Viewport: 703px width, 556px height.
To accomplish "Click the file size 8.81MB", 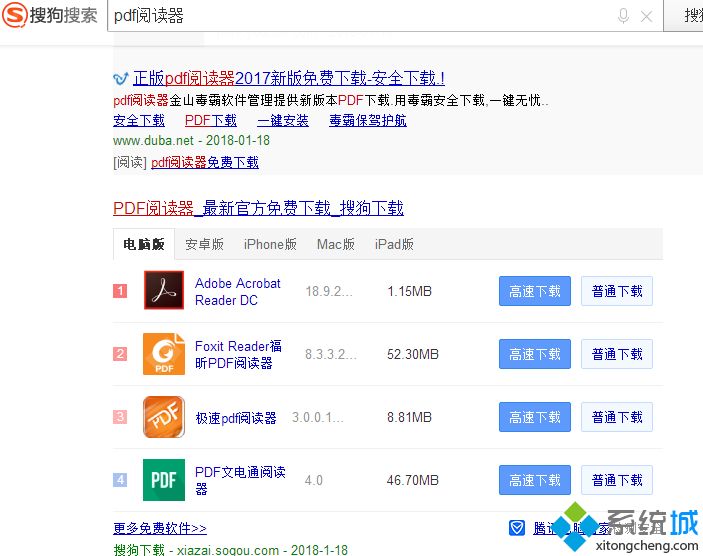I will pos(409,417).
